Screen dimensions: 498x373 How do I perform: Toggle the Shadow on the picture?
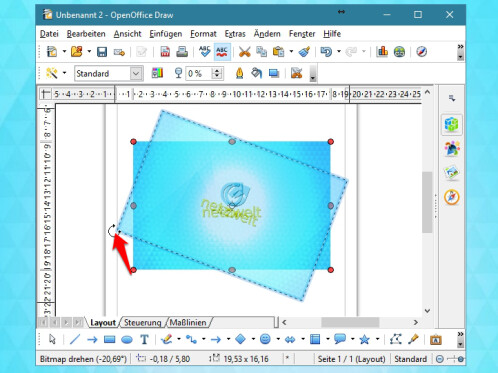click(274, 73)
